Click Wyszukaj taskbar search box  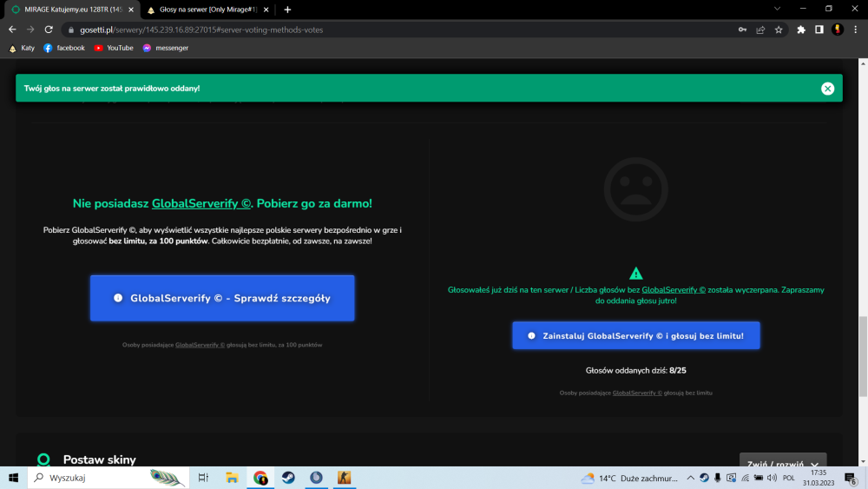[x=108, y=478]
